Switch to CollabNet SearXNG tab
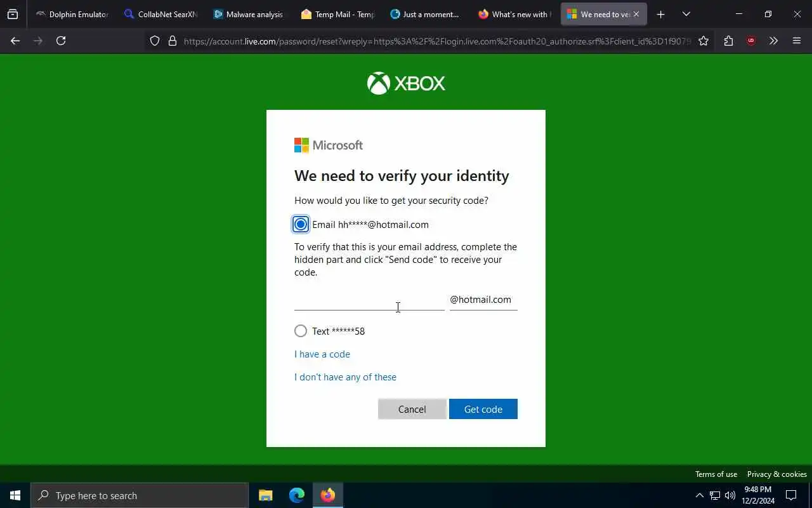The width and height of the screenshot is (812, 508). [x=161, y=14]
